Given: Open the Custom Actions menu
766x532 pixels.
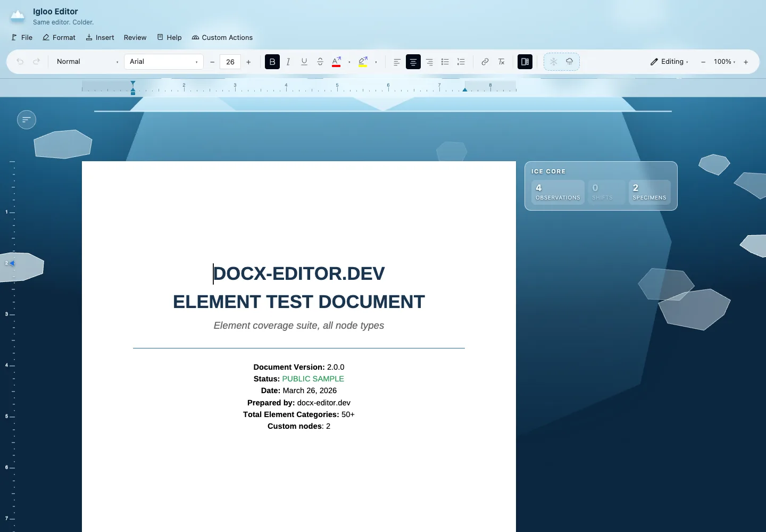Looking at the screenshot, I should point(222,37).
